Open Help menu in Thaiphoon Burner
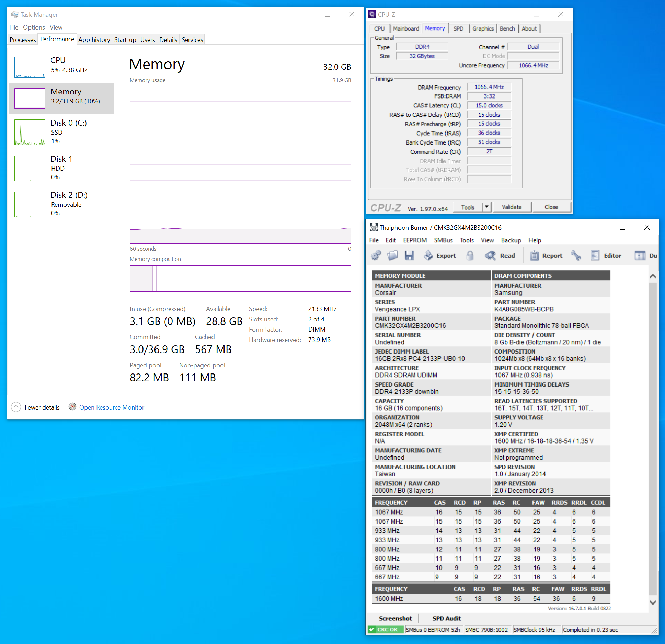665x644 pixels. (x=535, y=240)
